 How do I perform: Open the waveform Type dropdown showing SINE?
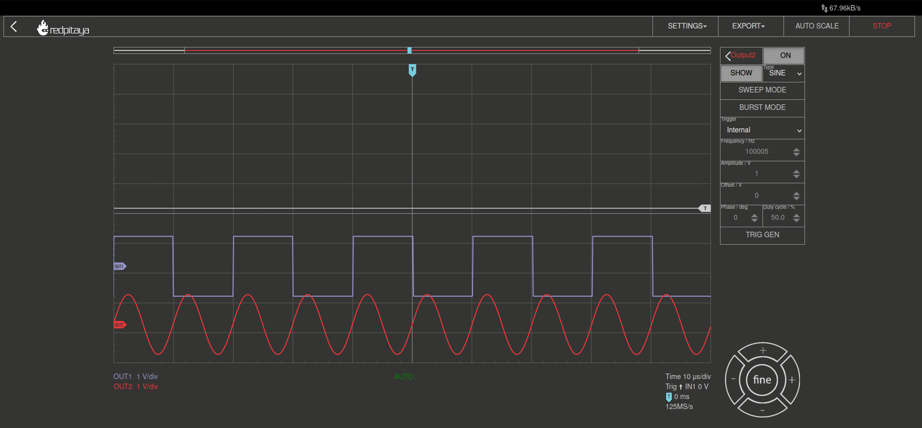click(x=784, y=74)
